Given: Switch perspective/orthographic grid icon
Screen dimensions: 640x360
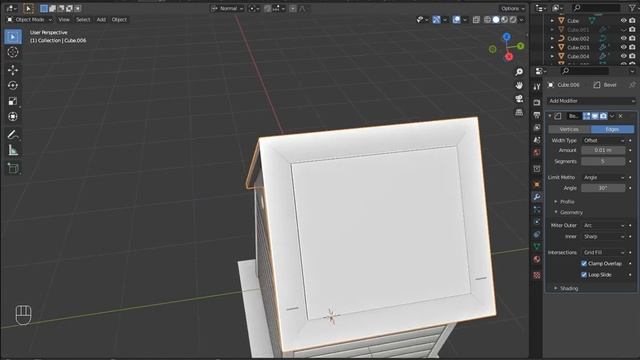Looking at the screenshot, I should pyautogui.click(x=519, y=112).
